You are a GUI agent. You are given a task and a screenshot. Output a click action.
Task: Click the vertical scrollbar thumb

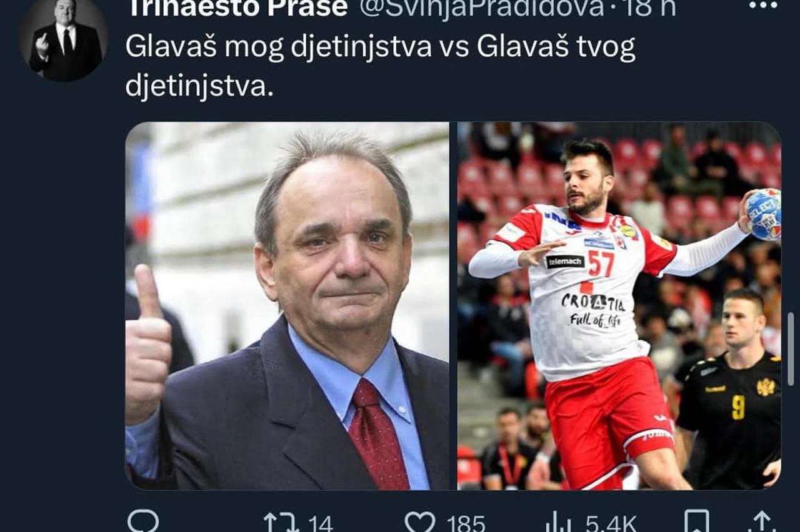click(791, 349)
